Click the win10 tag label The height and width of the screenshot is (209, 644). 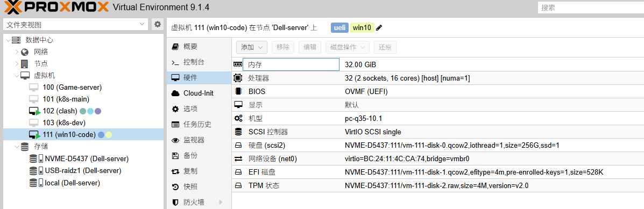[x=362, y=28]
